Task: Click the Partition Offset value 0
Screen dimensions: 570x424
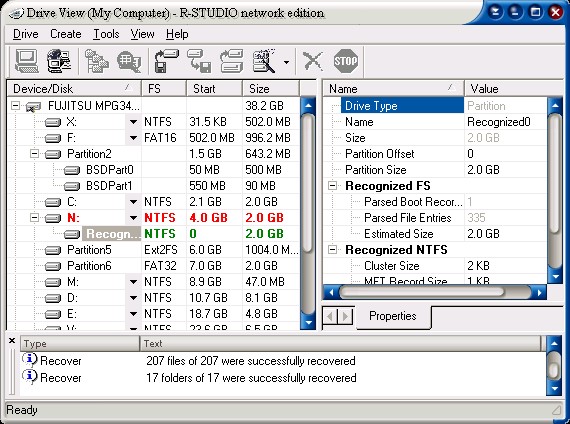Action: click(x=470, y=154)
